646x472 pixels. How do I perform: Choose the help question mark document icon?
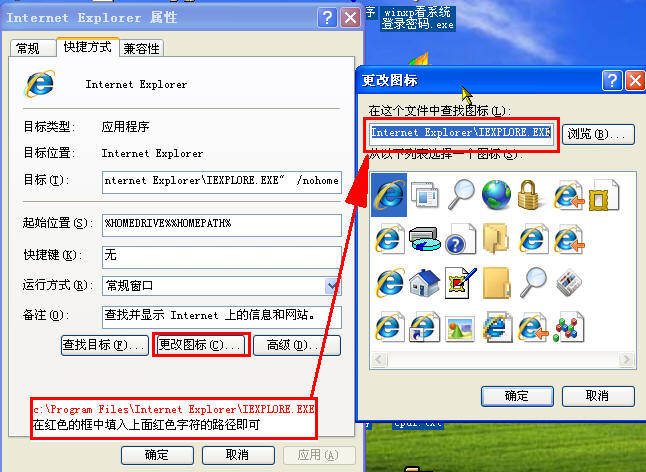[x=461, y=239]
